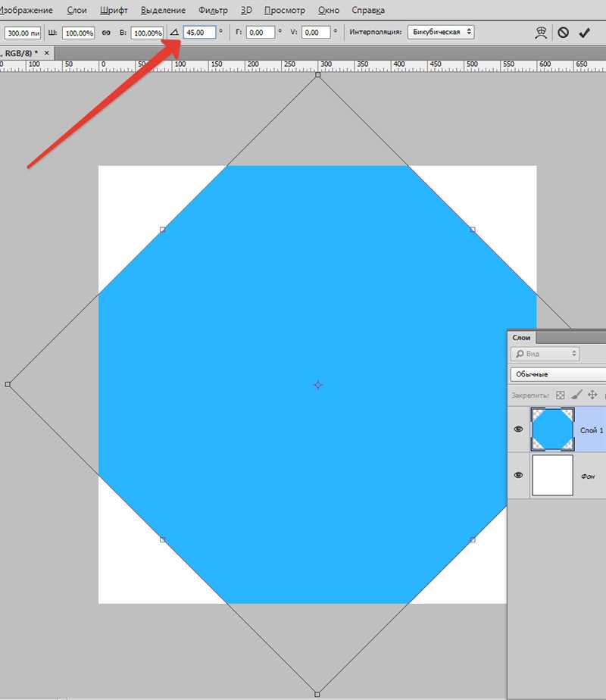The height and width of the screenshot is (700, 606).
Task: Open the Интерполяция dropdown set to Бикубическая
Action: (440, 32)
